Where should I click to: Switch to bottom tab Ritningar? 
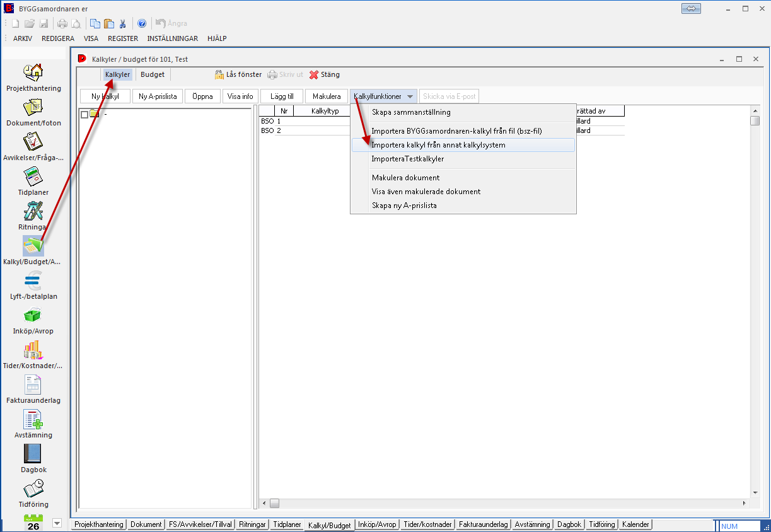(253, 524)
